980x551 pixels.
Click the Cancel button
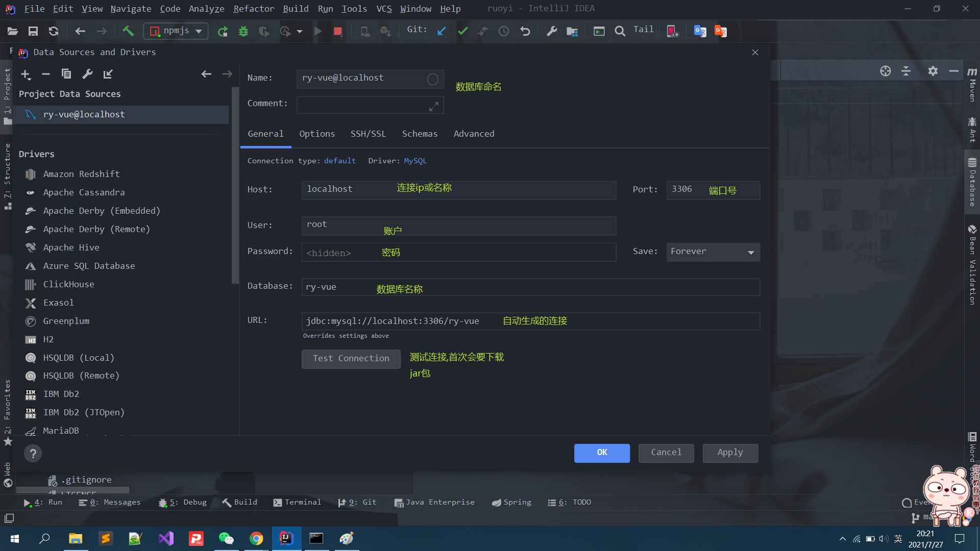tap(666, 453)
